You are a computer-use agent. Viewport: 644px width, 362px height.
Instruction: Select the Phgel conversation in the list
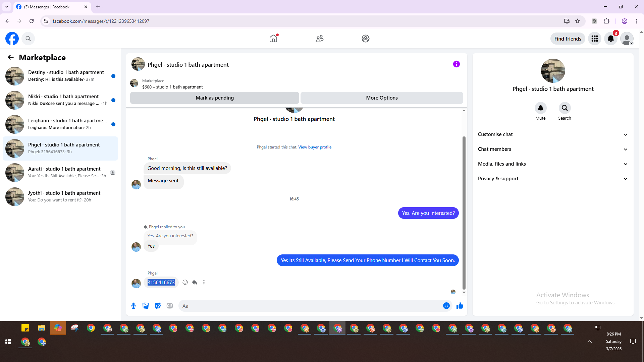(x=60, y=148)
